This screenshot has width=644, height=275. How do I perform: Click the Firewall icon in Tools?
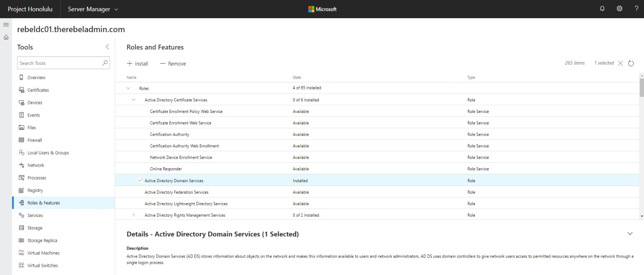pos(22,140)
